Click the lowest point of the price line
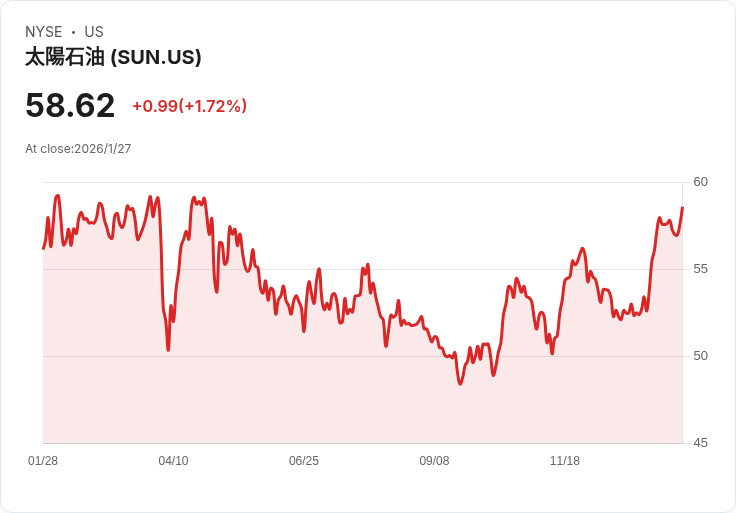This screenshot has height=513, width=736. 460,384
